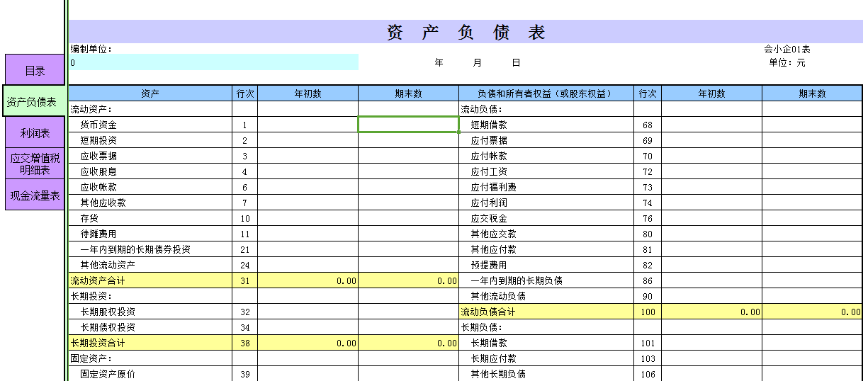Select 行次 cell 31 for 流动资产合计
Image resolution: width=868 pixels, height=381 pixels.
[244, 280]
